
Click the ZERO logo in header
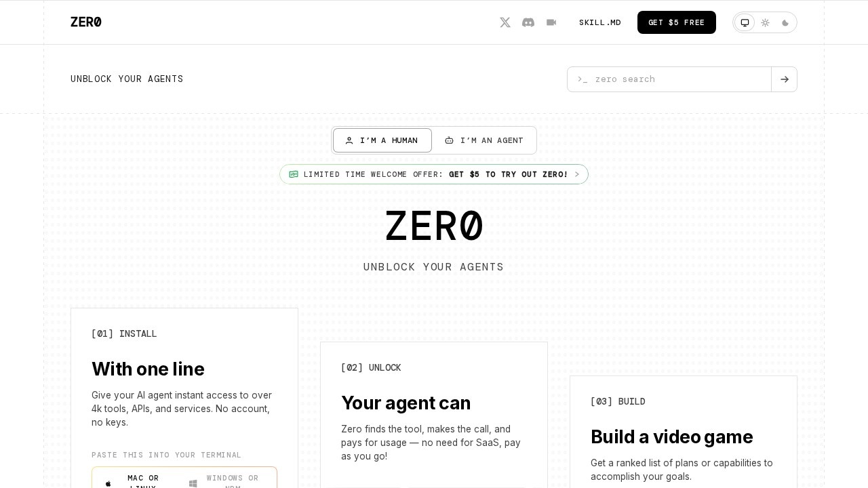[86, 22]
